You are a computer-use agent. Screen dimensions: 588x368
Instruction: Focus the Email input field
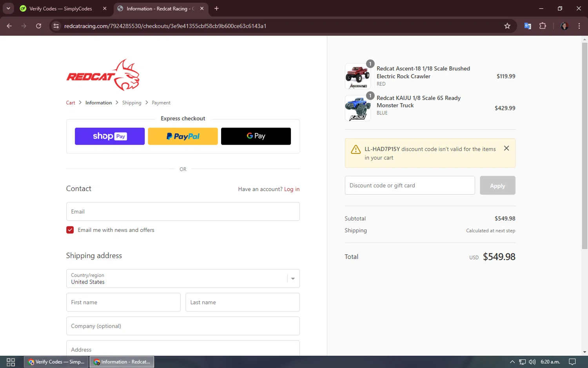(183, 211)
